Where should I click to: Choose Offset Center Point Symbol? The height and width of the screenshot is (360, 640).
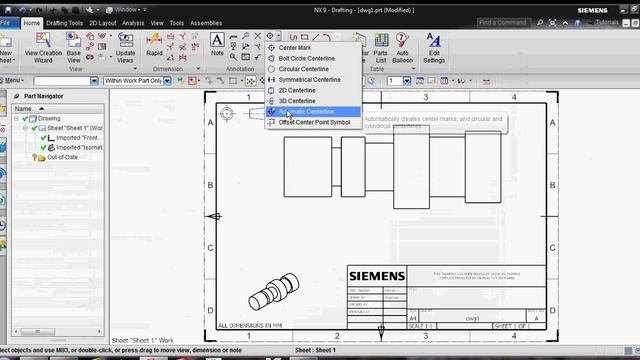coord(313,122)
